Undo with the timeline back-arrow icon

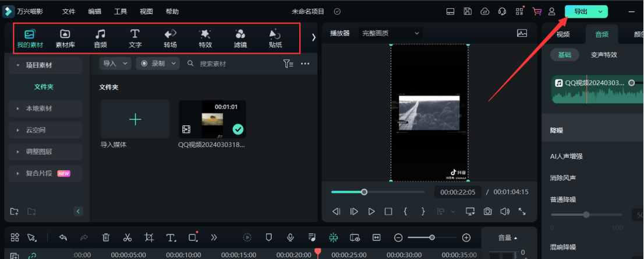click(63, 237)
